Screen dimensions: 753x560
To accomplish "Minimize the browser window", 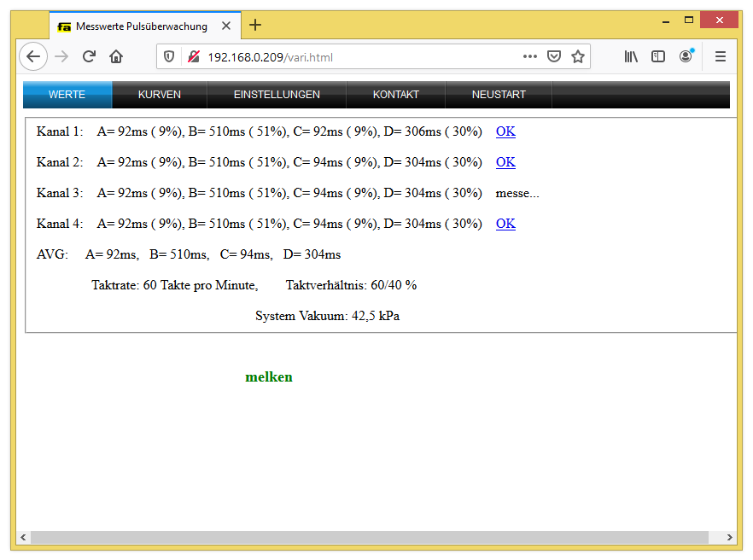I will tap(666, 20).
